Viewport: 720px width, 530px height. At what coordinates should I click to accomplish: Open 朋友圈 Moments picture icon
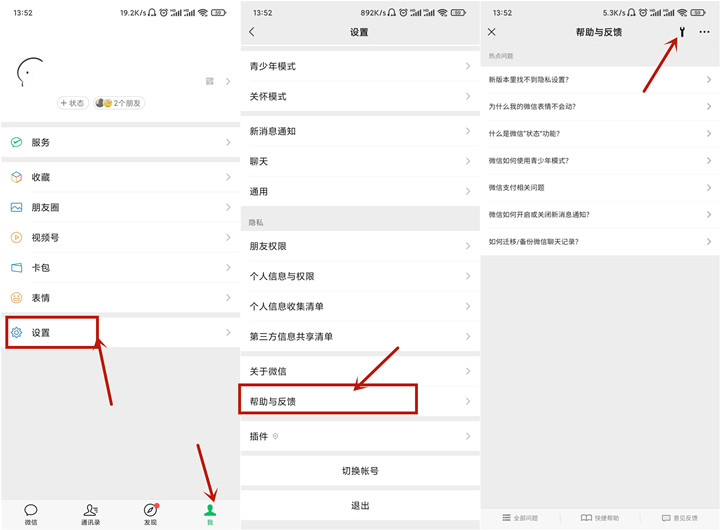pos(17,208)
